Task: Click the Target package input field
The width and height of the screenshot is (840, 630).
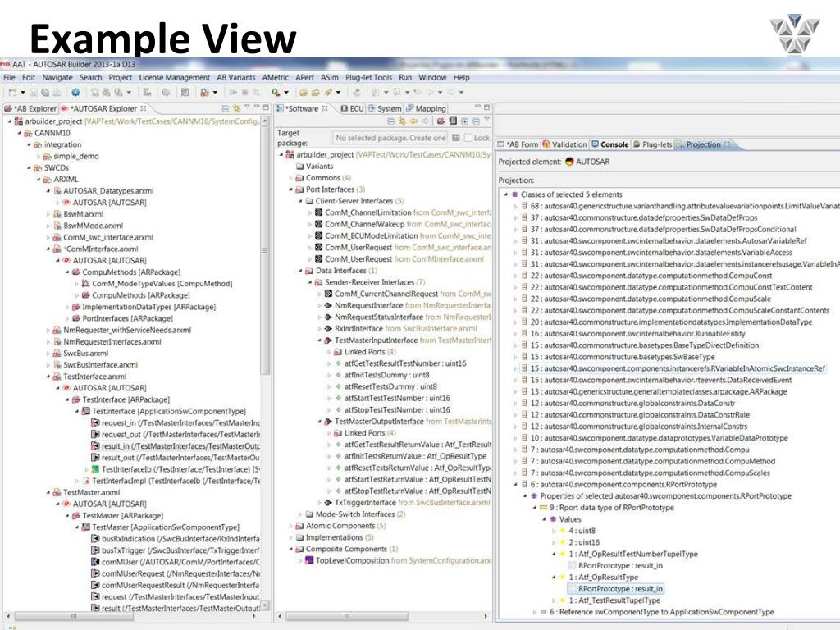Action: 390,138
